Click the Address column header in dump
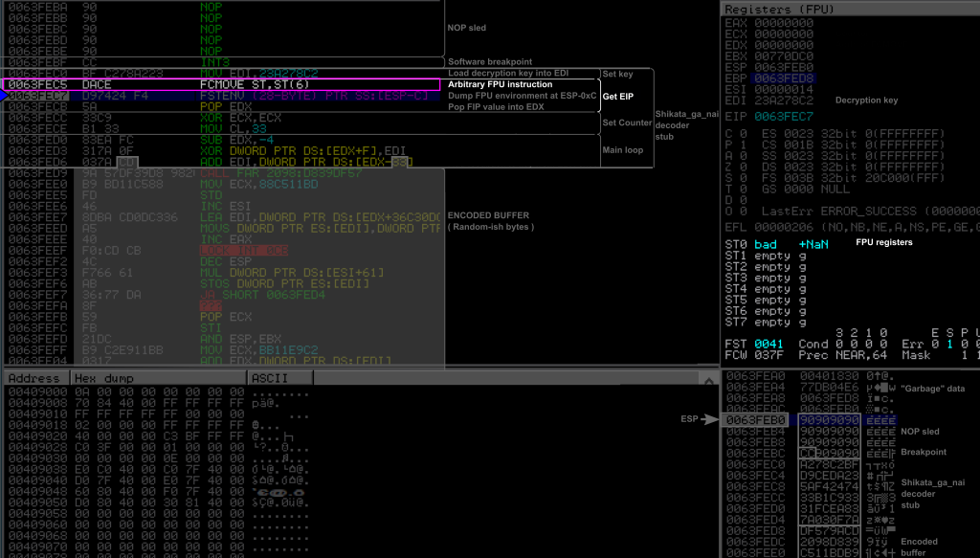 (33, 378)
